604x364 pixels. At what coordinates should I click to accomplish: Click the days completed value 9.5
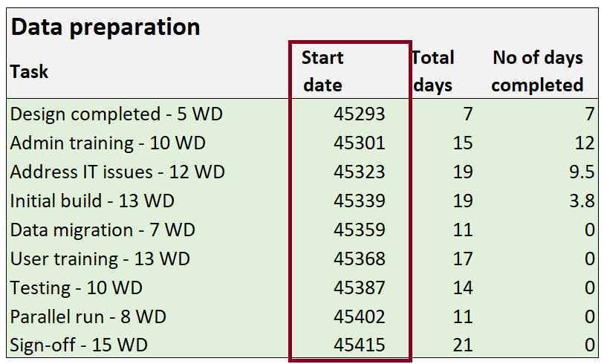point(582,172)
